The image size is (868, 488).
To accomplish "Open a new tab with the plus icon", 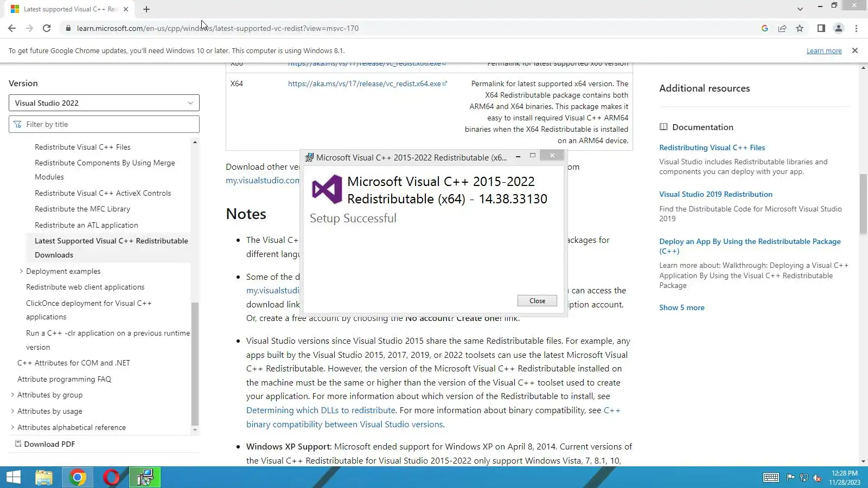I will (146, 9).
